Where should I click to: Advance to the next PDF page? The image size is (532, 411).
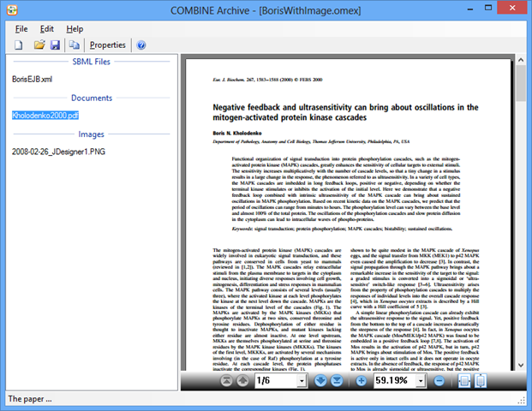pyautogui.click(x=320, y=381)
